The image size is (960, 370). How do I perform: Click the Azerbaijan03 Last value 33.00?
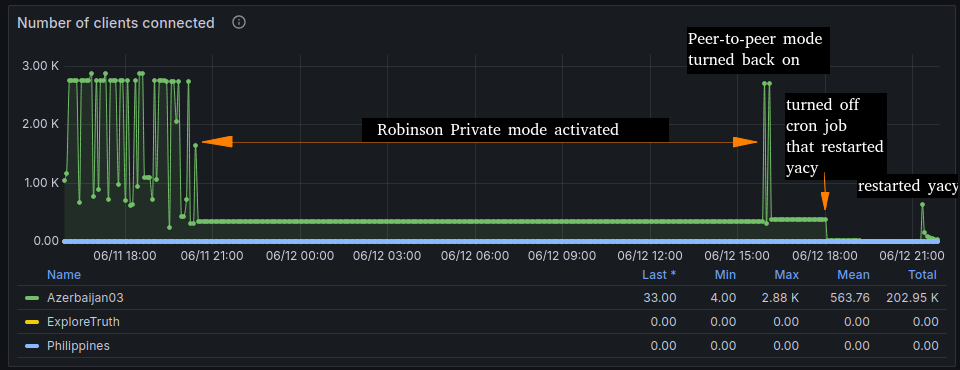pos(661,298)
